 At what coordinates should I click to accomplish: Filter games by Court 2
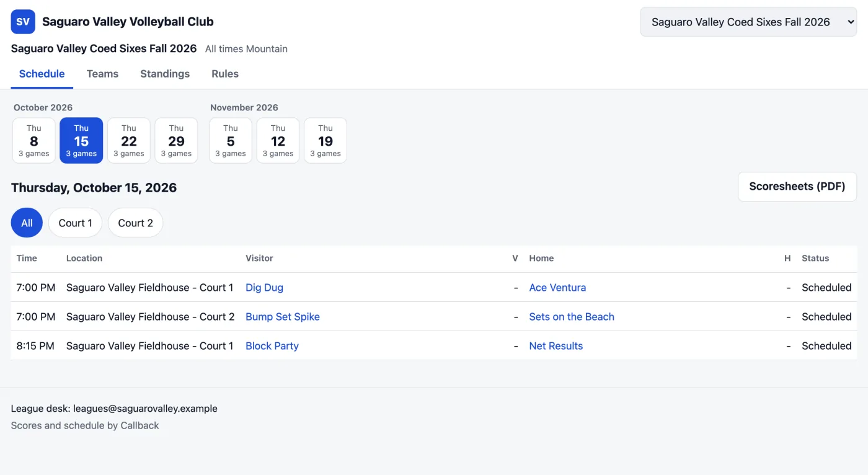pyautogui.click(x=135, y=223)
